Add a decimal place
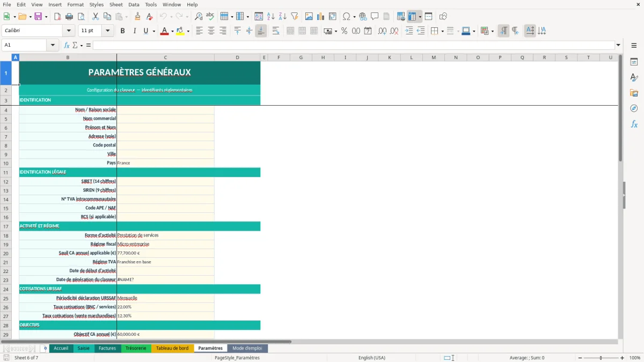Viewport: 644px width, 362px height. click(x=382, y=31)
